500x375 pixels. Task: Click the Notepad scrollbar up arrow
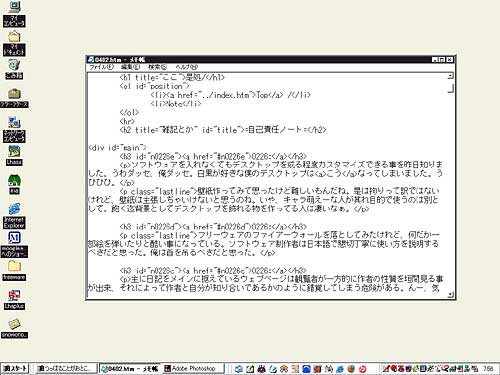[450, 76]
